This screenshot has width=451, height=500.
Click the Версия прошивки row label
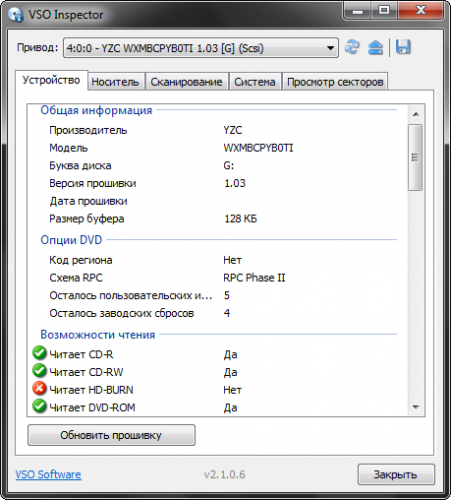(x=93, y=183)
